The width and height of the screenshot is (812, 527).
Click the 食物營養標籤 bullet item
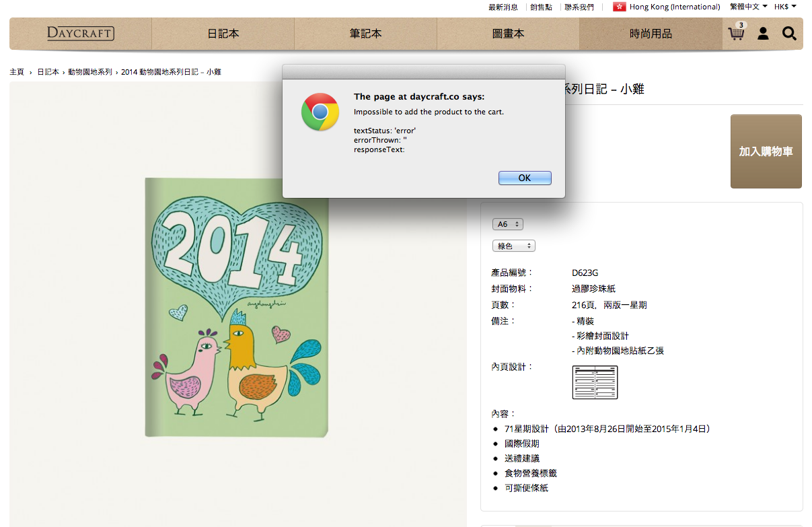(x=531, y=473)
